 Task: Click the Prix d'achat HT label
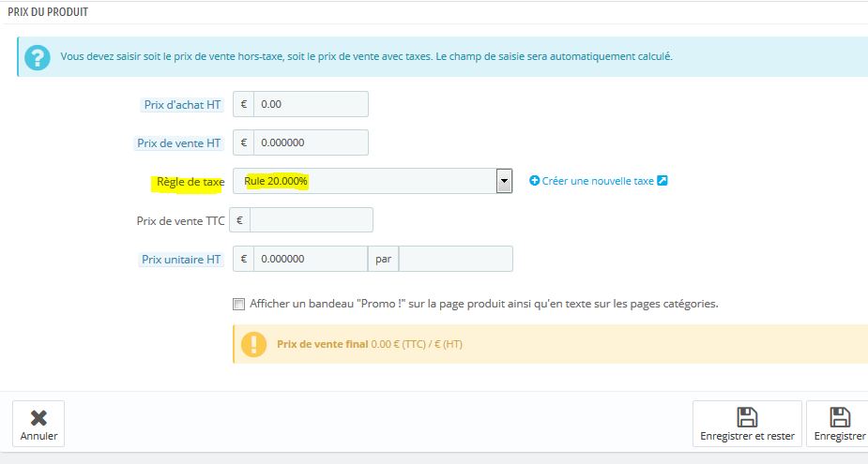[x=182, y=105]
